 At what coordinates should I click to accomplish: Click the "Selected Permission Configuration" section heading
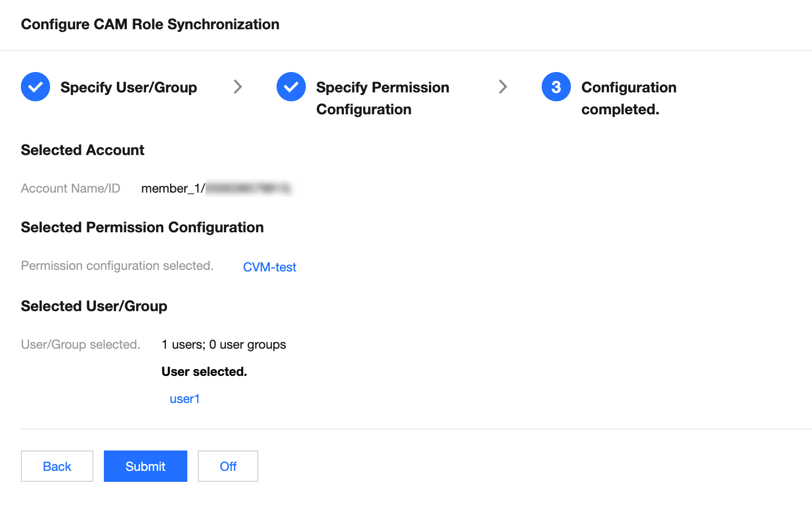[x=142, y=228]
